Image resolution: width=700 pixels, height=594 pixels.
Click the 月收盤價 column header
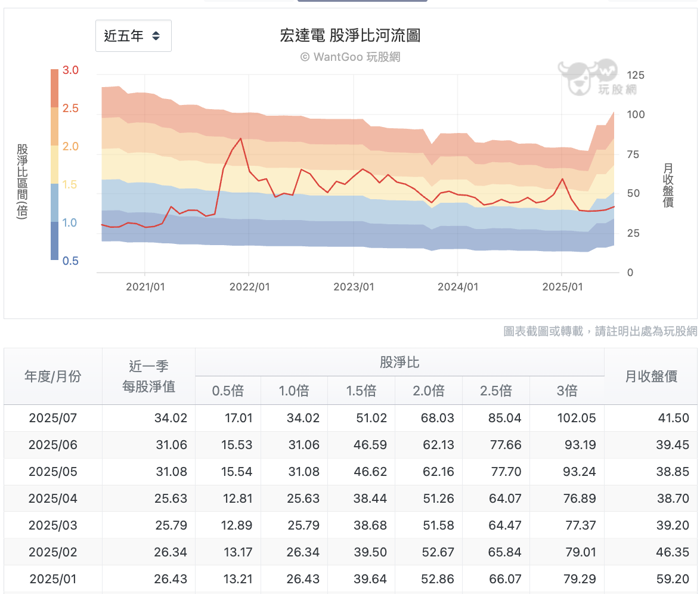(651, 376)
